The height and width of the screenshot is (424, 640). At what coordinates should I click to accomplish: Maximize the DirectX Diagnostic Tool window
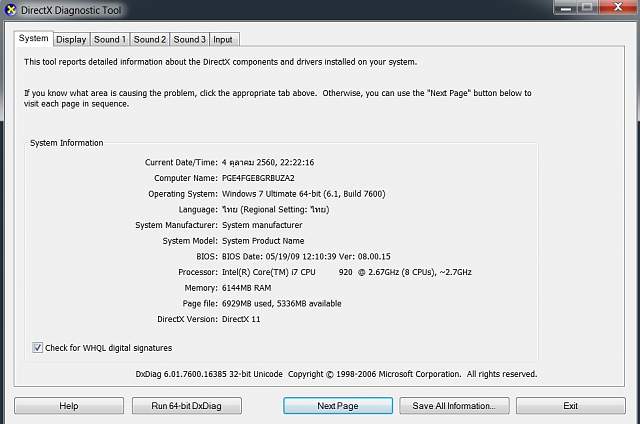587,7
